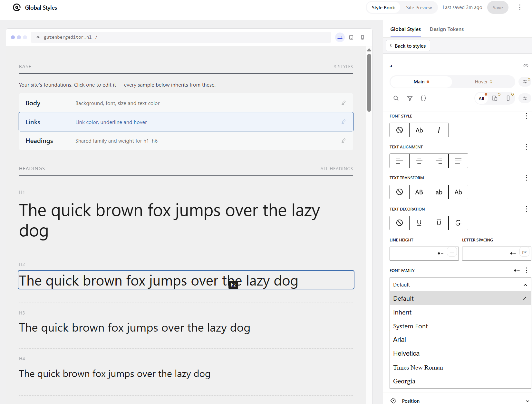Set text decoration to none

coord(400,223)
